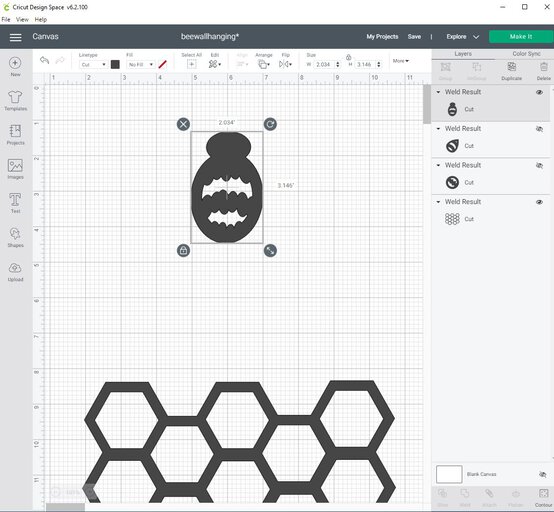Click the Flatten tool
The width and height of the screenshot is (554, 512).
(x=515, y=498)
